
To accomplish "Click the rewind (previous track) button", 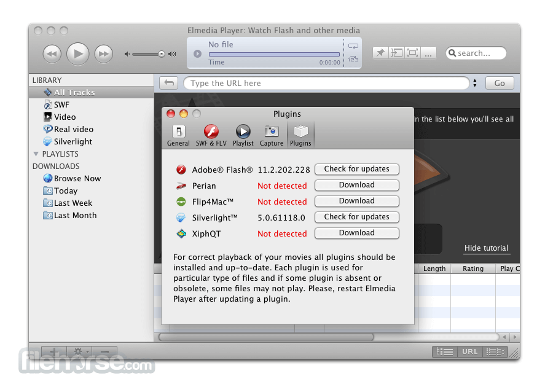I will pyautogui.click(x=52, y=54).
